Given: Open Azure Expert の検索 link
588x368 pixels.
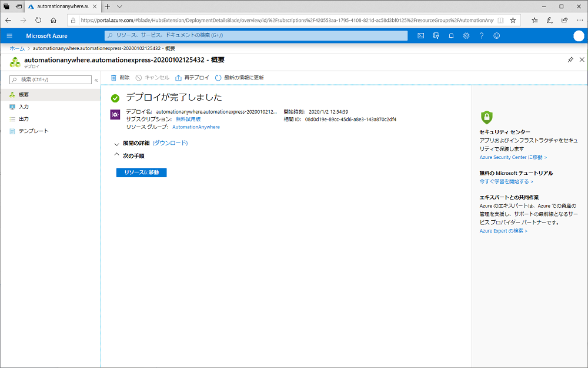Looking at the screenshot, I should click(504, 231).
